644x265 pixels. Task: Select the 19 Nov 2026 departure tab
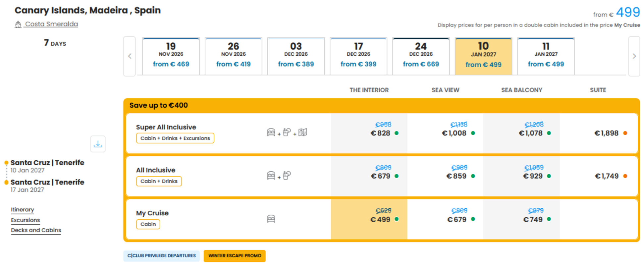tap(171, 56)
